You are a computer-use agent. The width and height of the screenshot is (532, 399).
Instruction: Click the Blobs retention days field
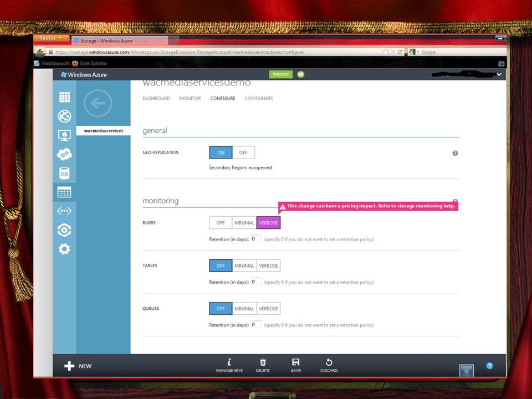tap(256, 239)
